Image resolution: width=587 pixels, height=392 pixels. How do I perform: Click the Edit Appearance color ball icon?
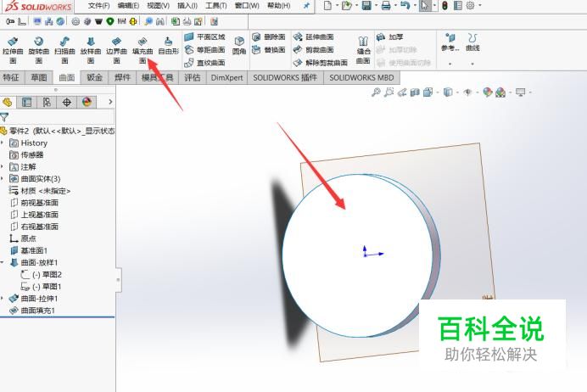click(487, 92)
